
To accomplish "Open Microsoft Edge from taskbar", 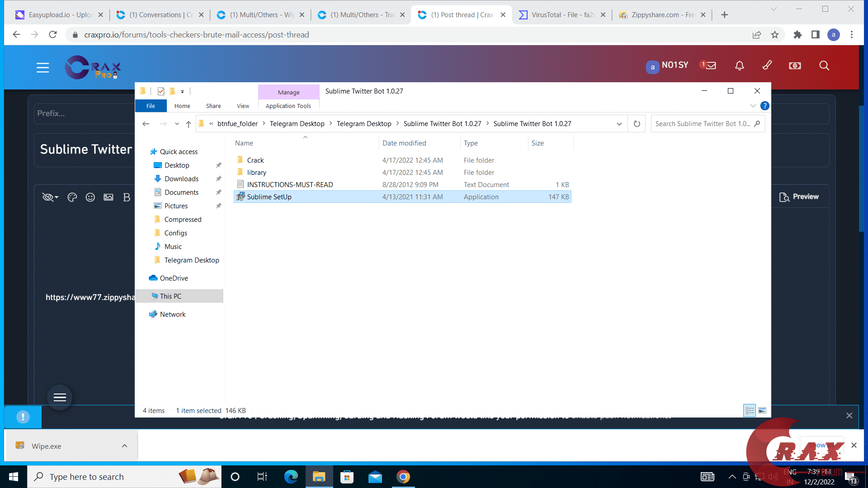I will [291, 477].
